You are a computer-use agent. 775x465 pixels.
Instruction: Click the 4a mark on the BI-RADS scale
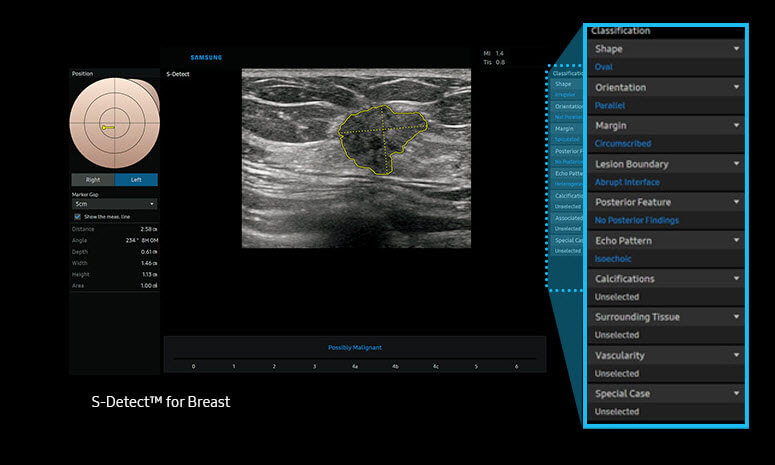click(355, 367)
